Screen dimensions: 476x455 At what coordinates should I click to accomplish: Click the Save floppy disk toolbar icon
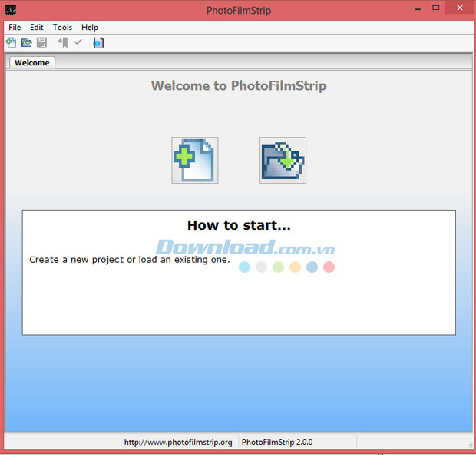[41, 42]
